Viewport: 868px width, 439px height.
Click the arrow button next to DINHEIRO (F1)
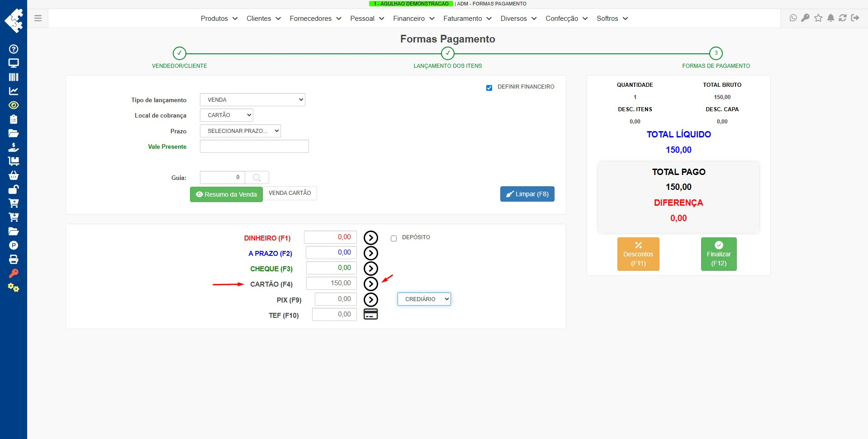[x=371, y=238]
